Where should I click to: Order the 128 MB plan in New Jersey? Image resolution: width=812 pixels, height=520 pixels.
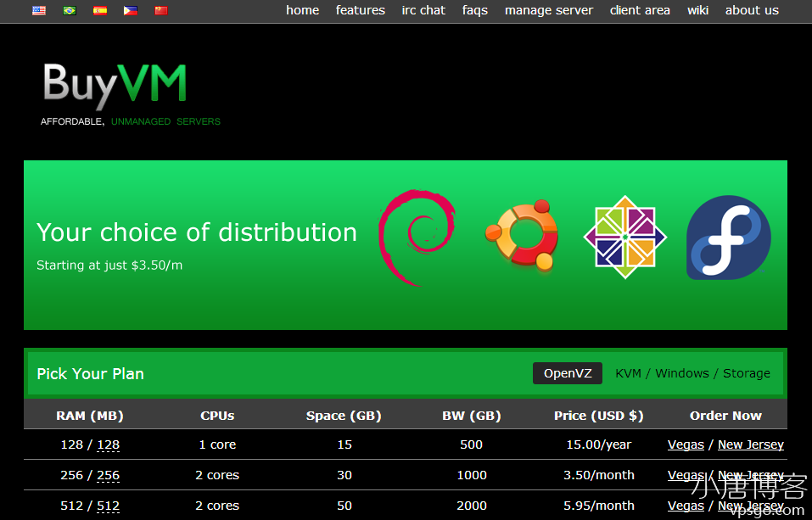point(751,445)
